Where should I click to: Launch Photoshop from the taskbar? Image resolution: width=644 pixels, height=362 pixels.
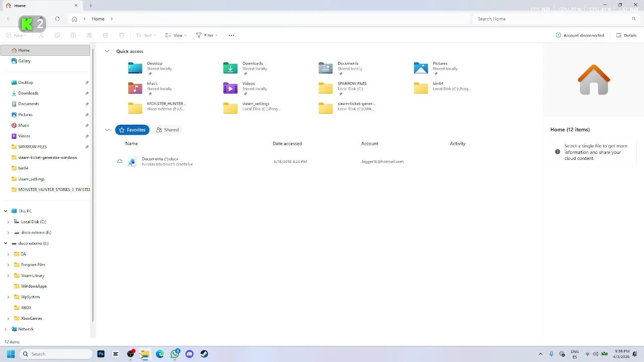101,354
